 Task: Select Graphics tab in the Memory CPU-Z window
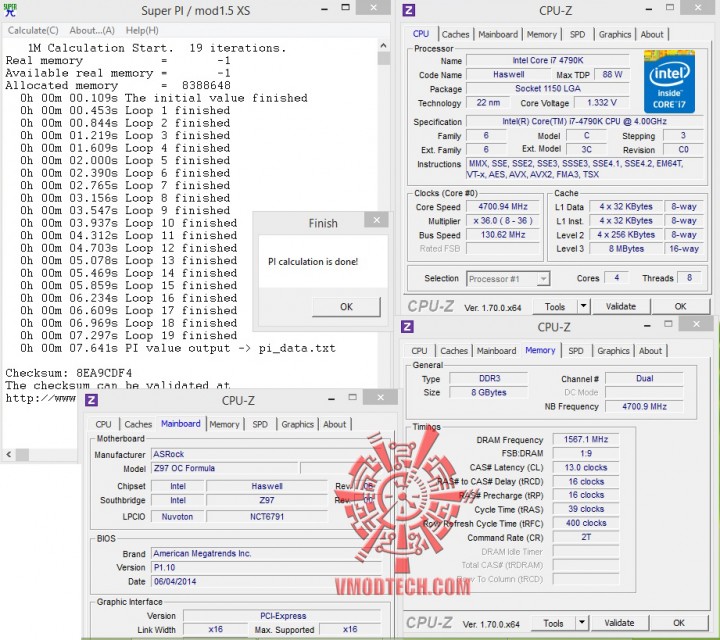613,351
